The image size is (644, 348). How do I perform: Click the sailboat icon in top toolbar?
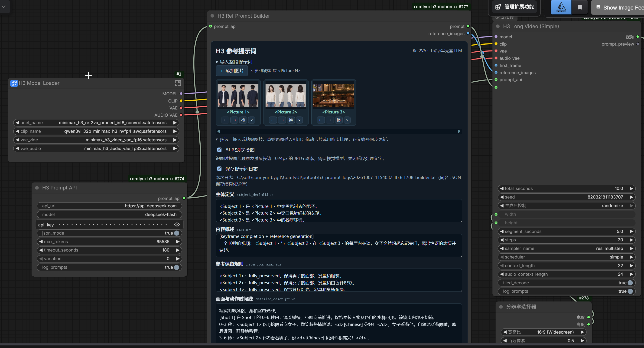561,7
